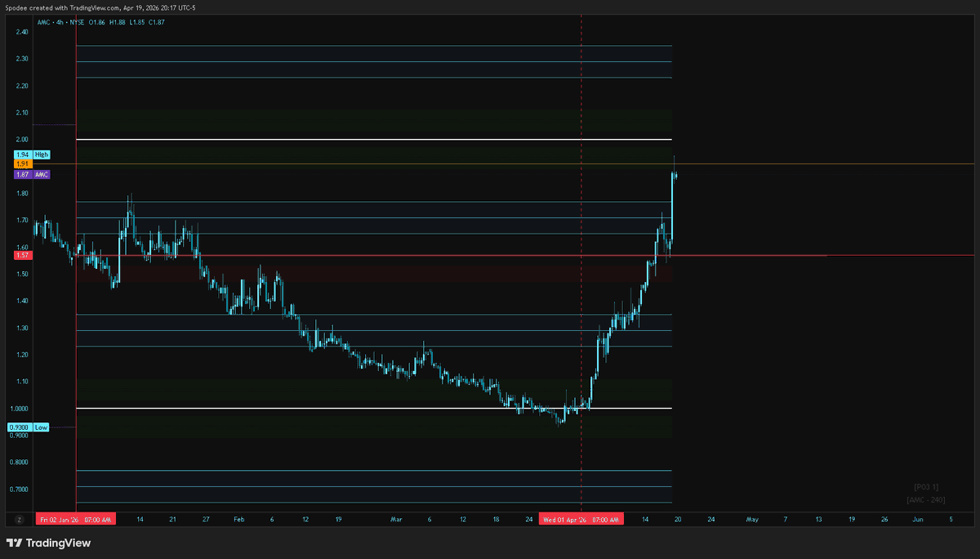Select the white horizontal line at 1.0000
Screen dimensions: 980x559
tap(374, 408)
